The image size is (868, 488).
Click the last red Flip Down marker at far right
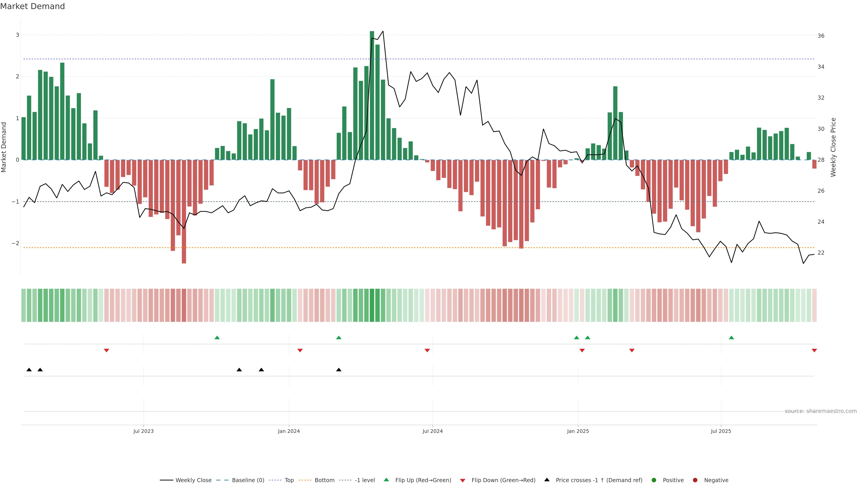(x=814, y=351)
